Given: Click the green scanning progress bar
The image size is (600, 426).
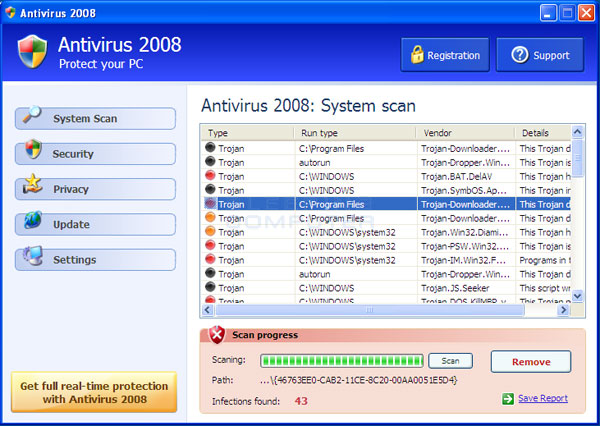Looking at the screenshot, I should tap(342, 361).
